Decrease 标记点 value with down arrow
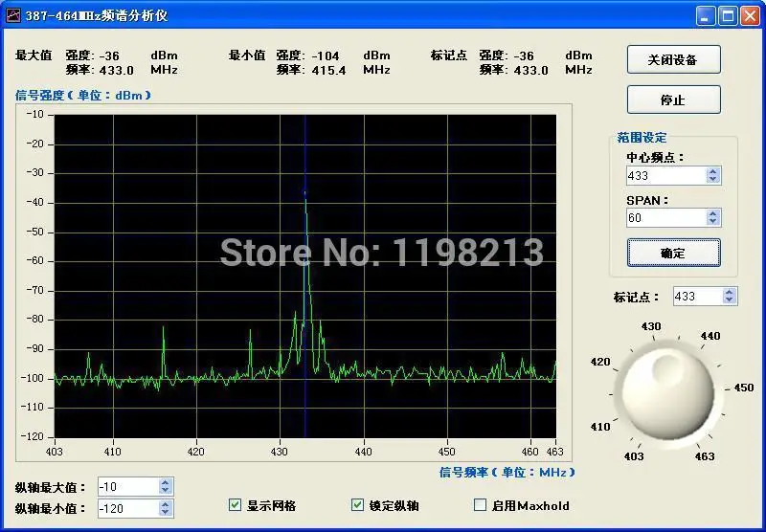The image size is (766, 532). click(x=730, y=300)
